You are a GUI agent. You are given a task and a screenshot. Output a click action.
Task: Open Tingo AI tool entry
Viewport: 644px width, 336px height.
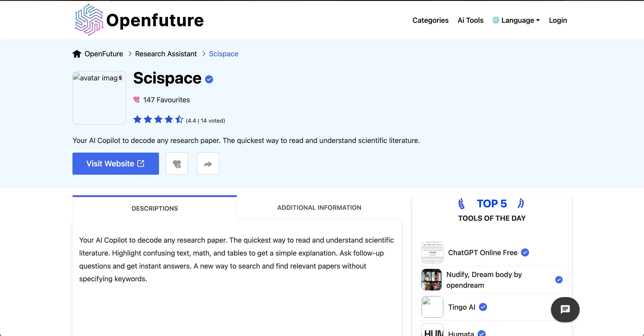462,307
